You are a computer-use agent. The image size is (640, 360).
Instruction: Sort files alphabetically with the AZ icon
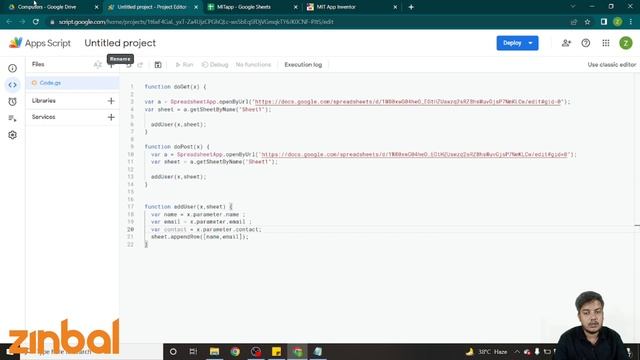pos(98,64)
